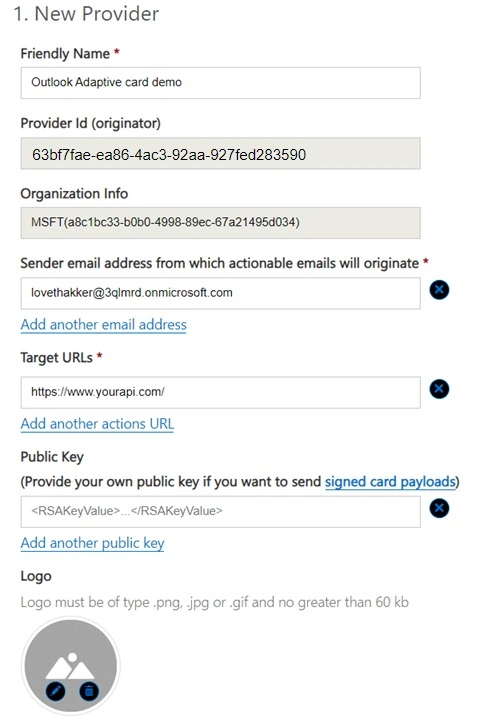This screenshot has height=719, width=493.
Task: Focus the sender email address field
Action: point(221,293)
